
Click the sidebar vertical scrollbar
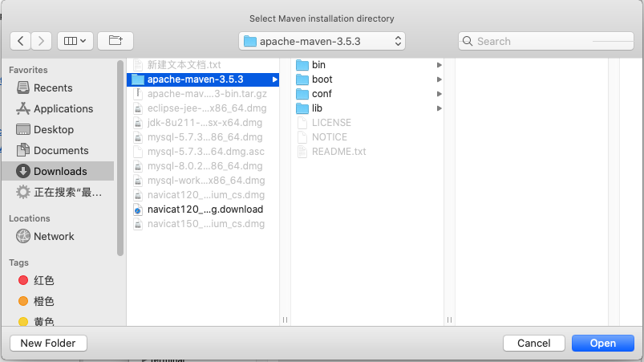pos(120,158)
